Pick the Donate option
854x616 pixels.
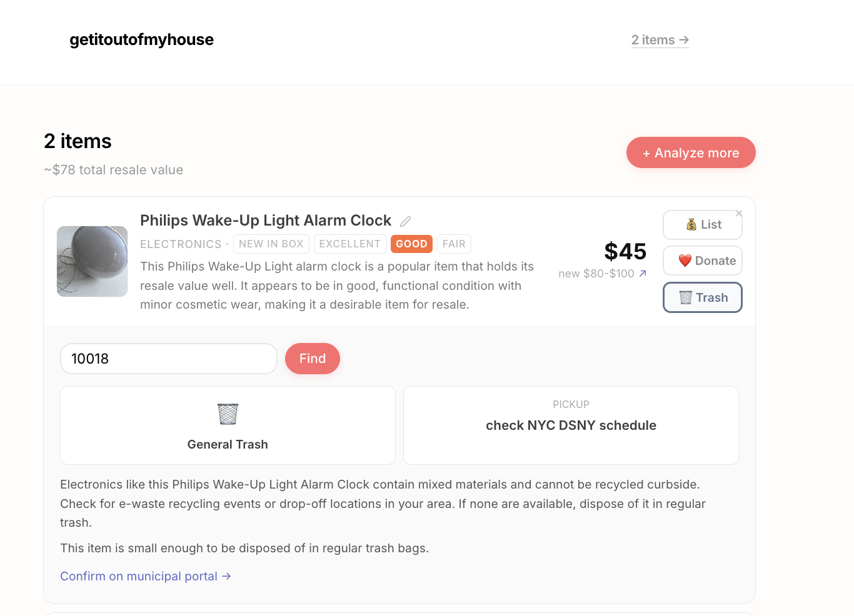click(x=702, y=261)
